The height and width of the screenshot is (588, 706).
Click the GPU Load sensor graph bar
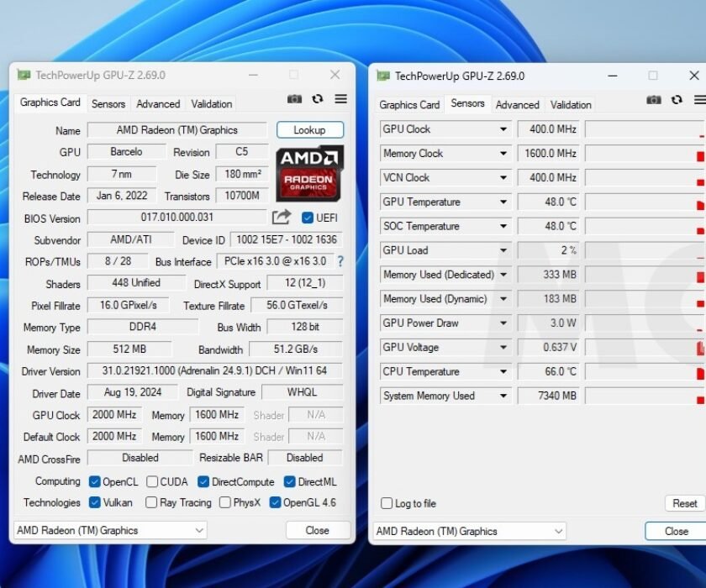(x=644, y=250)
